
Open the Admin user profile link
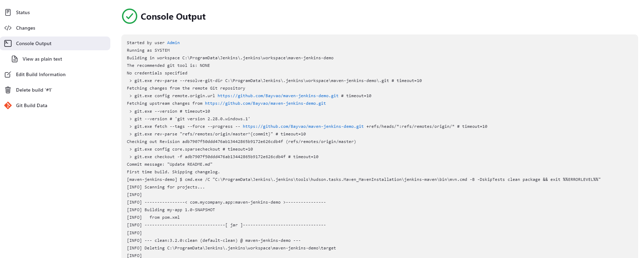tap(173, 42)
